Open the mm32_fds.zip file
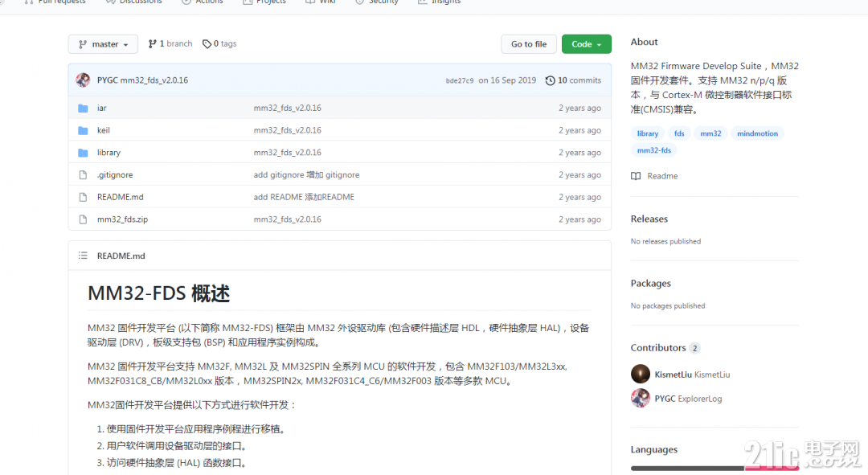The image size is (868, 475). click(x=122, y=219)
